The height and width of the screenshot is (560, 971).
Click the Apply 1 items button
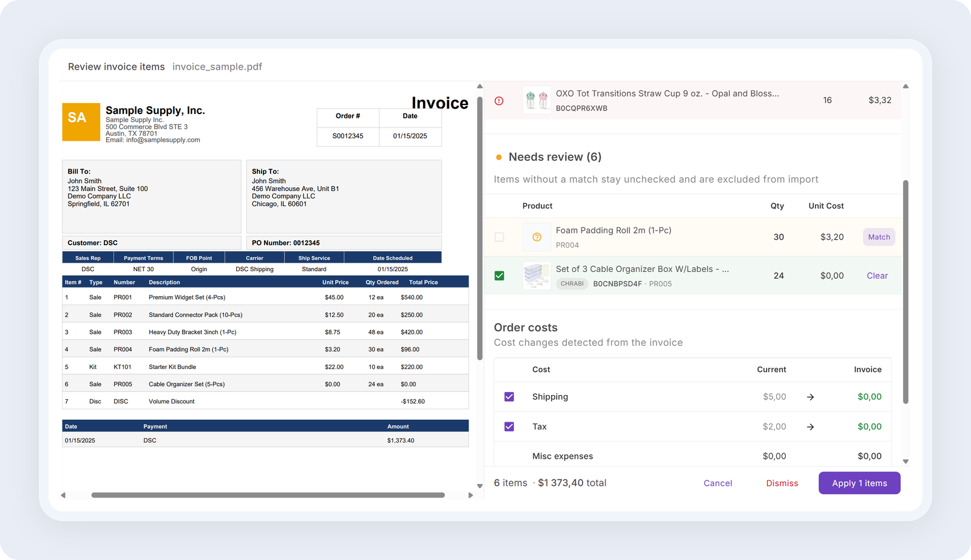[x=859, y=483]
